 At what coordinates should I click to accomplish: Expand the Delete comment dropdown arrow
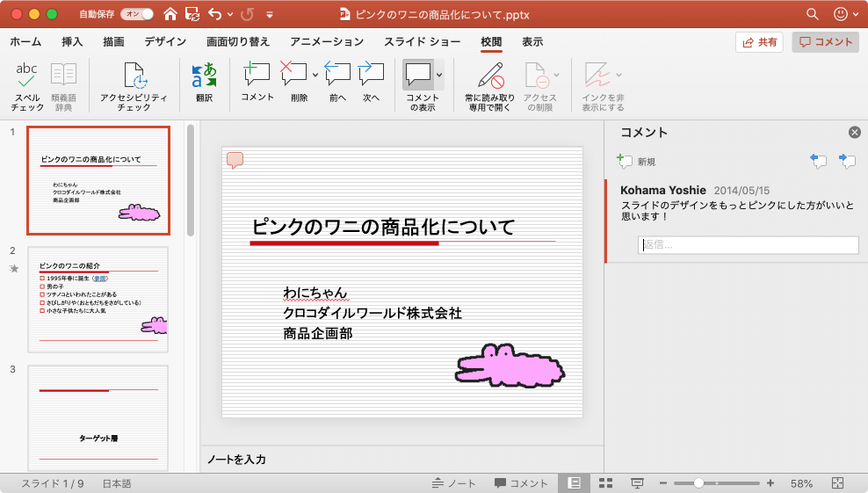coord(315,75)
